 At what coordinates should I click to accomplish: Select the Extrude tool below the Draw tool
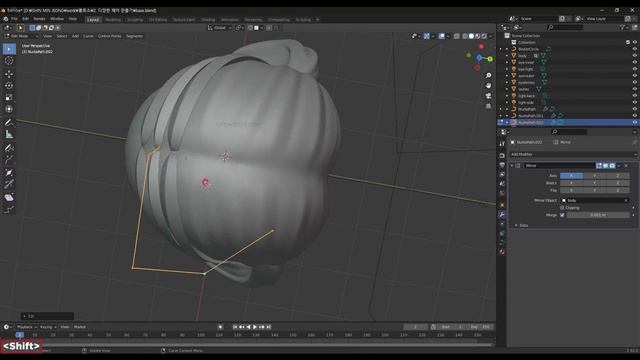[9, 160]
